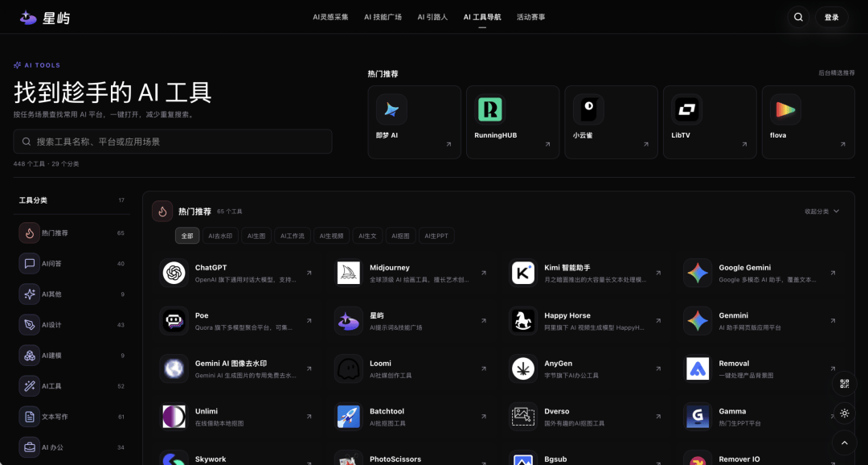Click the tool search input field
The height and width of the screenshot is (465, 868).
tap(173, 142)
